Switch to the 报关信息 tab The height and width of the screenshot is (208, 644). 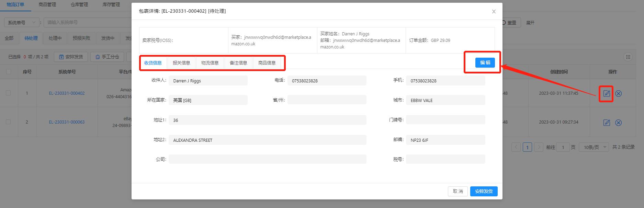(181, 63)
